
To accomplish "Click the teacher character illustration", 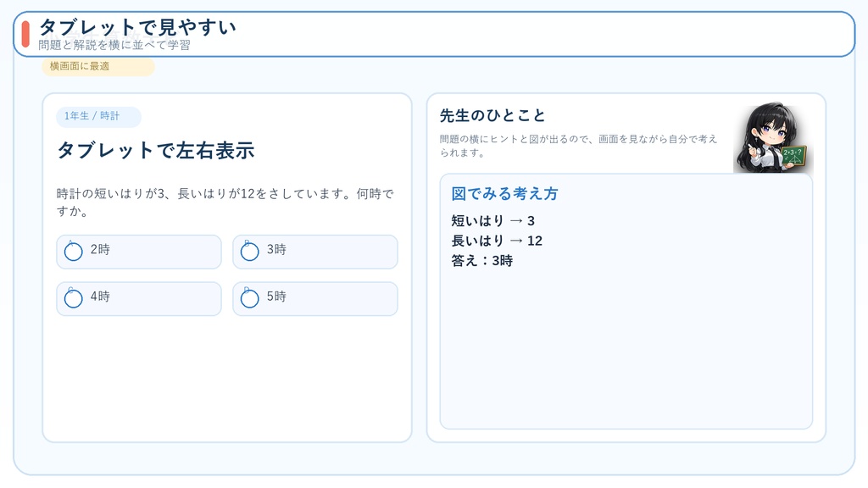I will coord(773,138).
